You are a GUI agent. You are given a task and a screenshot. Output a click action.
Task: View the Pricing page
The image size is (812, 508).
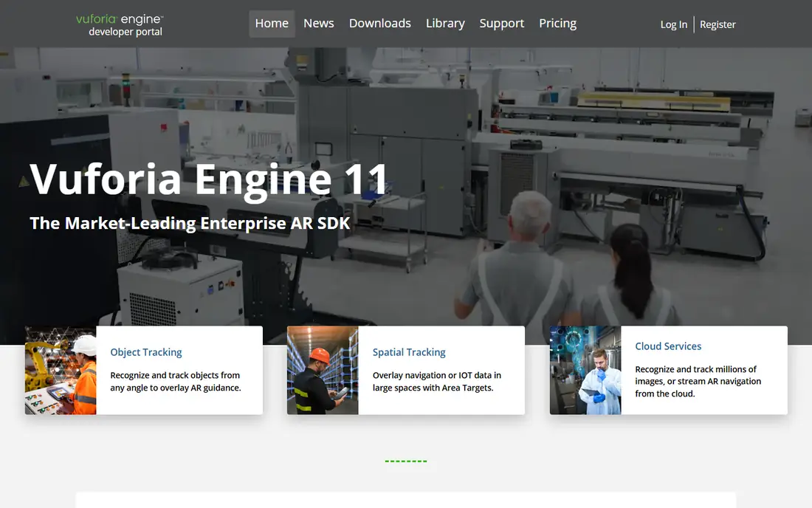click(x=557, y=24)
